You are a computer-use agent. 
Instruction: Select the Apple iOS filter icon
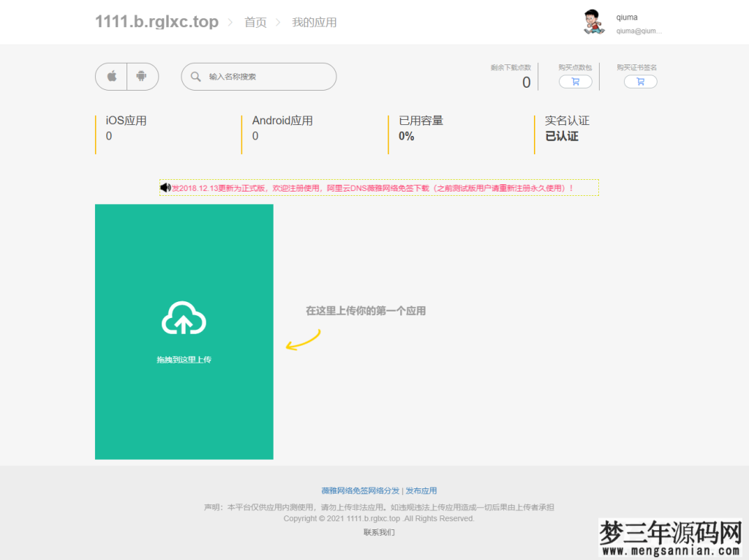pyautogui.click(x=110, y=76)
